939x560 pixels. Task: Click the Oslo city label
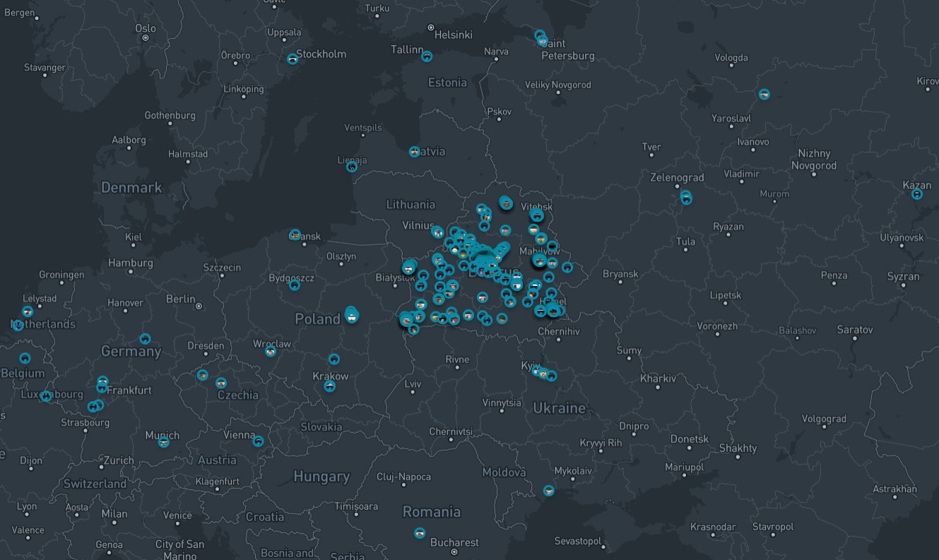click(x=146, y=28)
